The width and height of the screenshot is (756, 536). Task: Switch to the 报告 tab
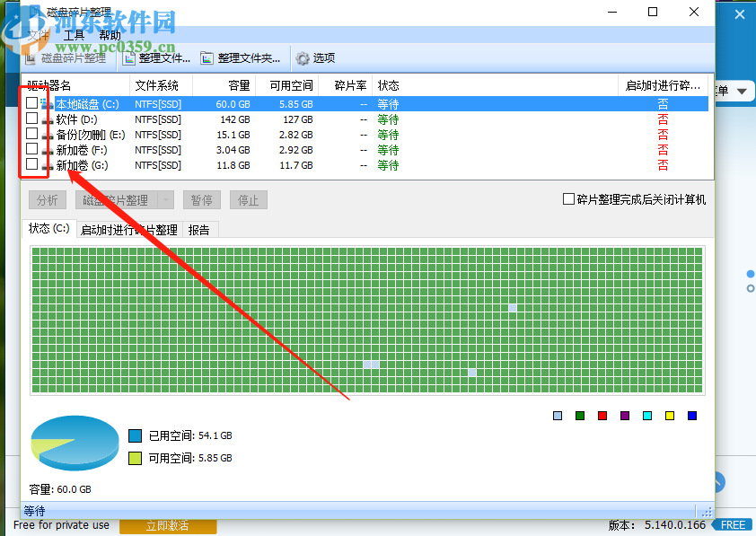pyautogui.click(x=199, y=230)
